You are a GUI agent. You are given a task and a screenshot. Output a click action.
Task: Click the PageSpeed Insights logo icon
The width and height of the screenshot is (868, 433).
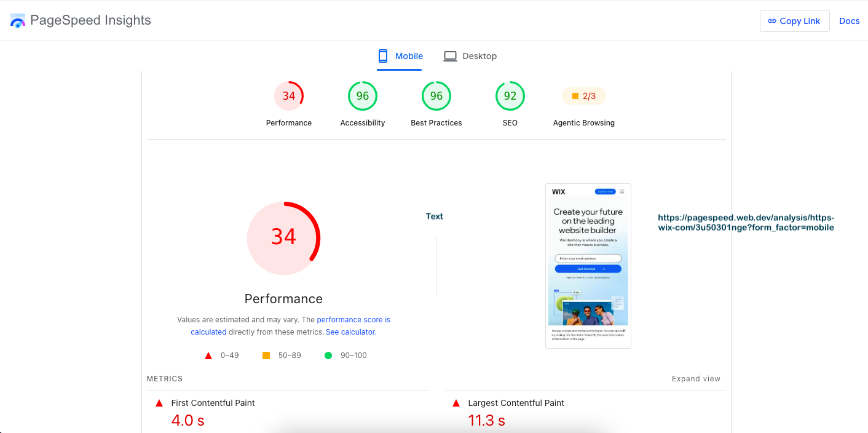point(18,21)
